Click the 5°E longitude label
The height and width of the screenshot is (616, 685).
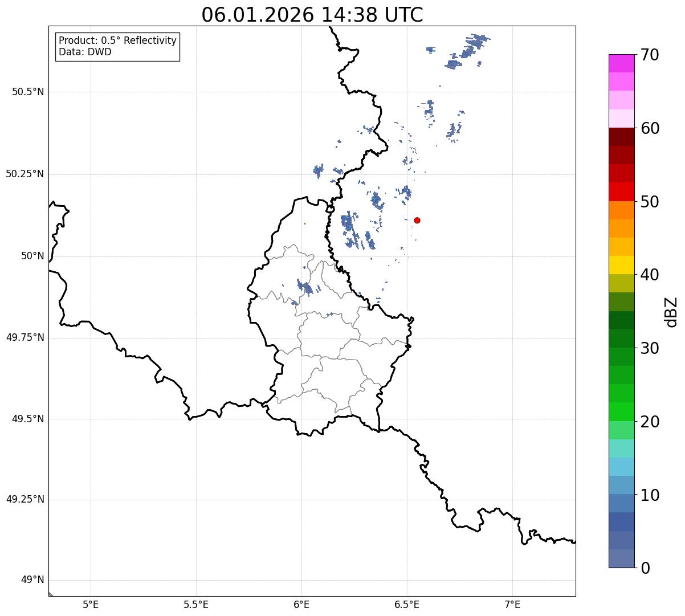tap(91, 604)
